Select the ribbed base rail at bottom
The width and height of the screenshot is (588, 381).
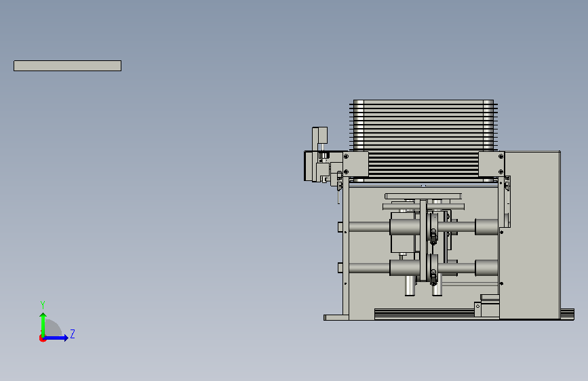(424, 314)
